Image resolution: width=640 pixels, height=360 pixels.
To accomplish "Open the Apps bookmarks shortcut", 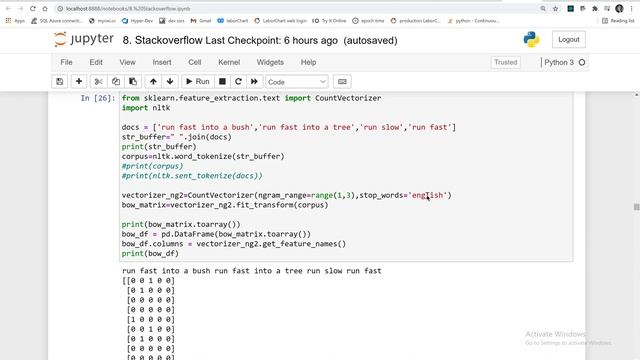I will click(x=15, y=21).
